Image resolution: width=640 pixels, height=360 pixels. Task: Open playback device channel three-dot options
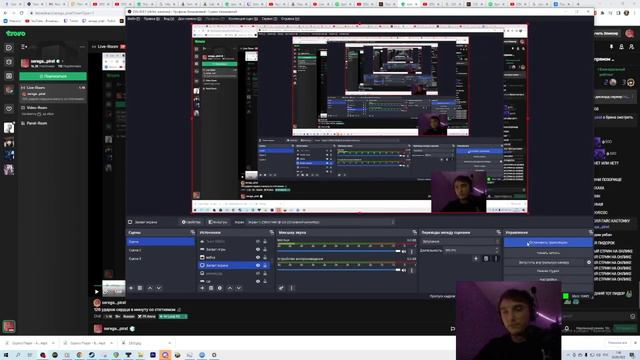click(x=411, y=270)
